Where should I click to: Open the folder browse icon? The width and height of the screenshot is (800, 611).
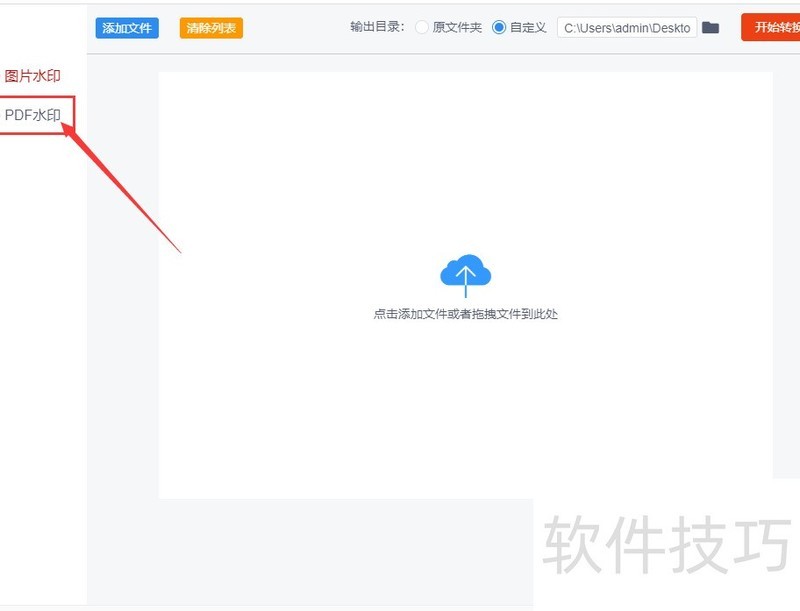click(x=711, y=28)
